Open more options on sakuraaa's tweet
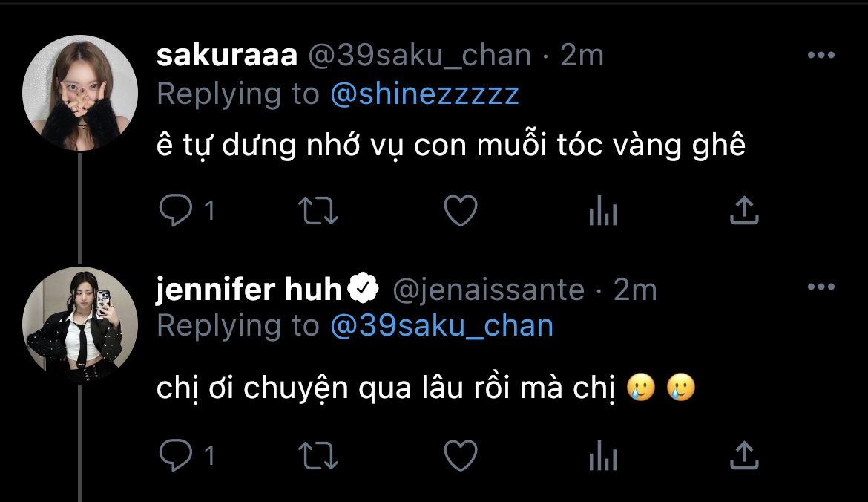Viewport: 868px width, 502px height. 821,56
